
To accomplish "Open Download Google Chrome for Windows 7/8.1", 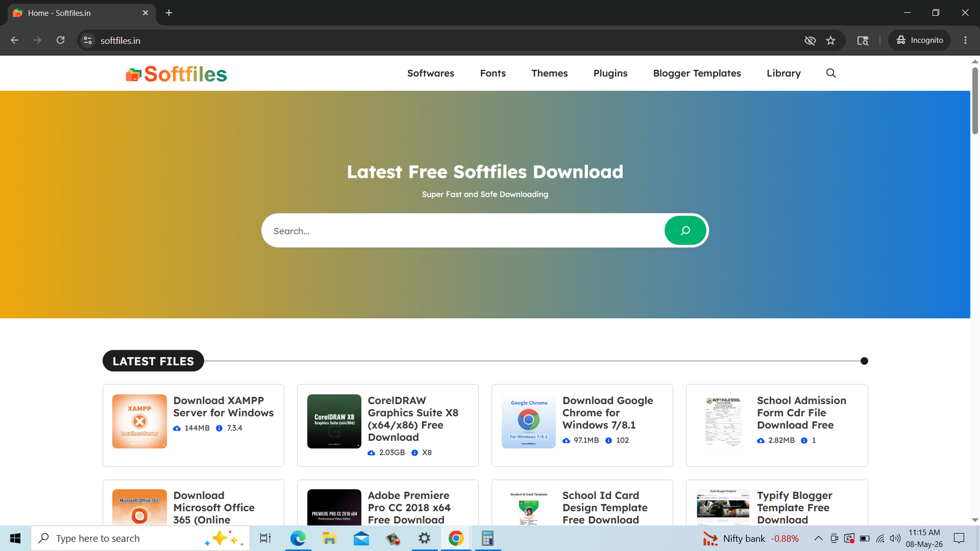I will coord(608,413).
